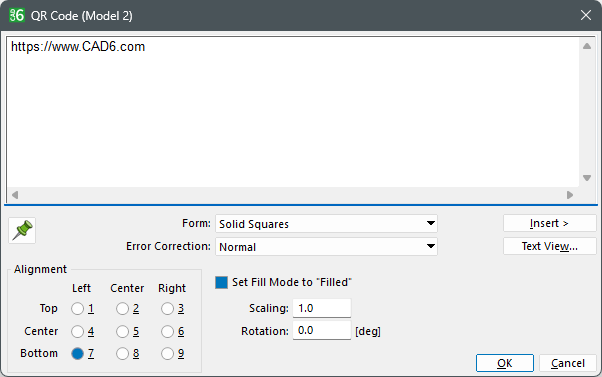Viewport: 602px width, 377px height.
Task: Toggle Set Fill Mode to "Filled" checkbox
Action: (222, 283)
